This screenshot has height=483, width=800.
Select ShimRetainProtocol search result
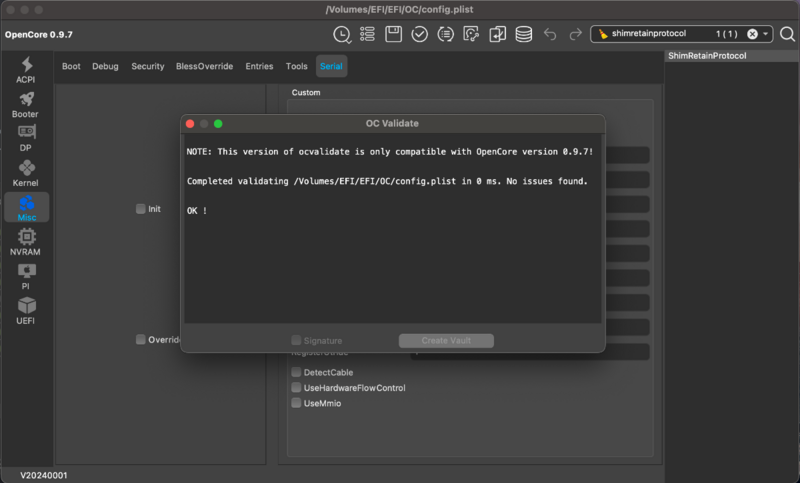707,56
